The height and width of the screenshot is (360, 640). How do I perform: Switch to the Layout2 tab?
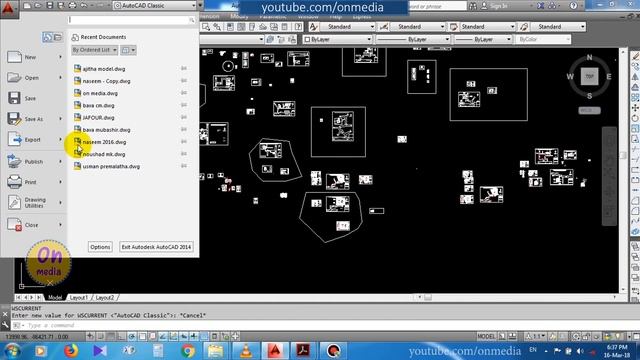(104, 298)
